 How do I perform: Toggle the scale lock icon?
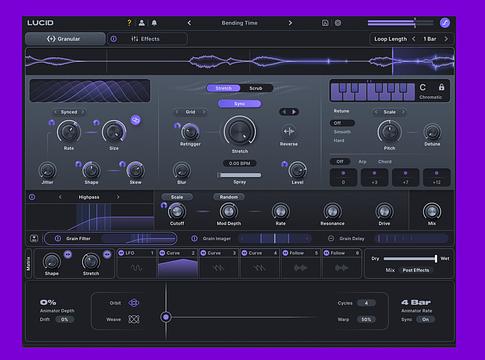point(441,87)
